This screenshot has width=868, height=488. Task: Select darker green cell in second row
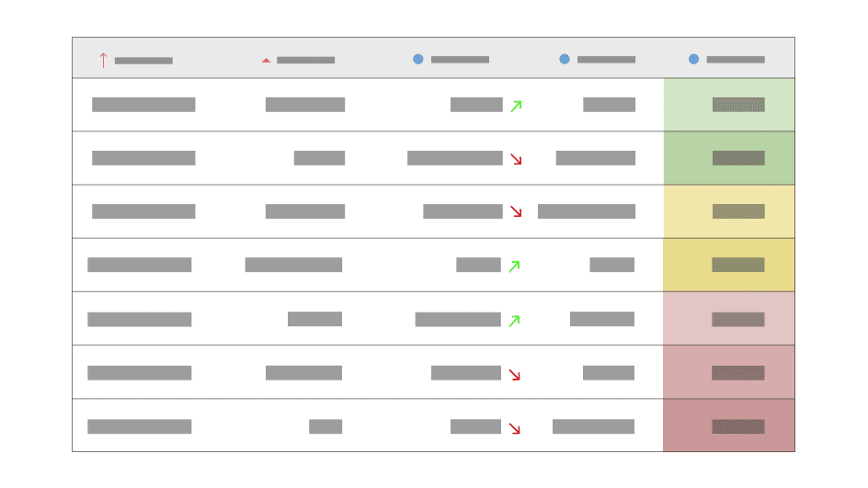click(x=728, y=158)
